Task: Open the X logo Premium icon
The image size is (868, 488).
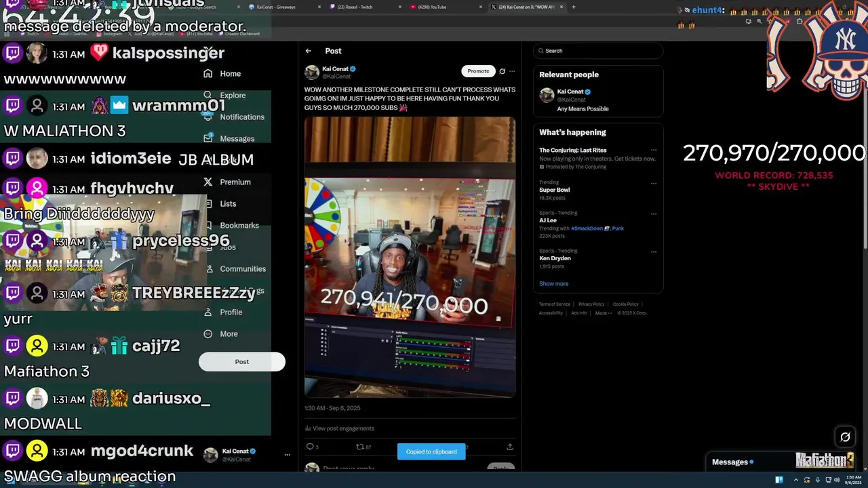Action: click(208, 182)
